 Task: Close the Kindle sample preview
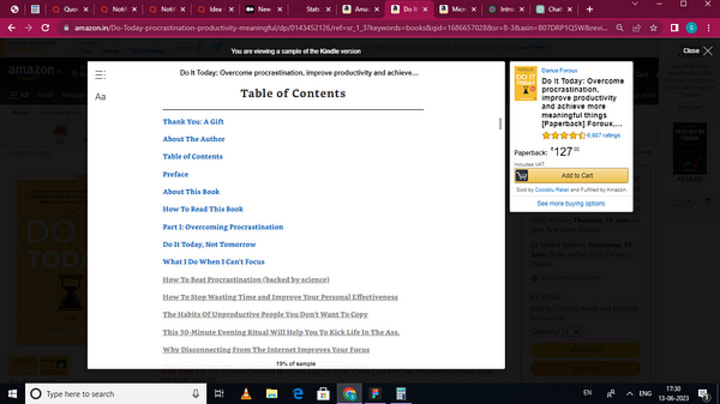tap(698, 51)
